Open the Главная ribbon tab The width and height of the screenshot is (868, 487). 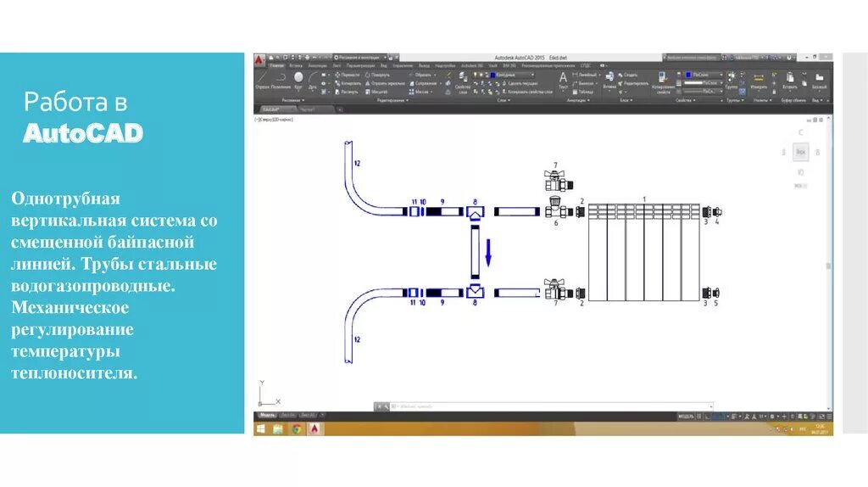point(277,66)
